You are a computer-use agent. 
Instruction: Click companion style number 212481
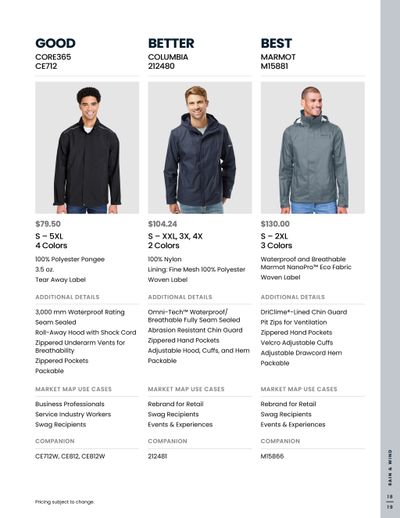157,456
